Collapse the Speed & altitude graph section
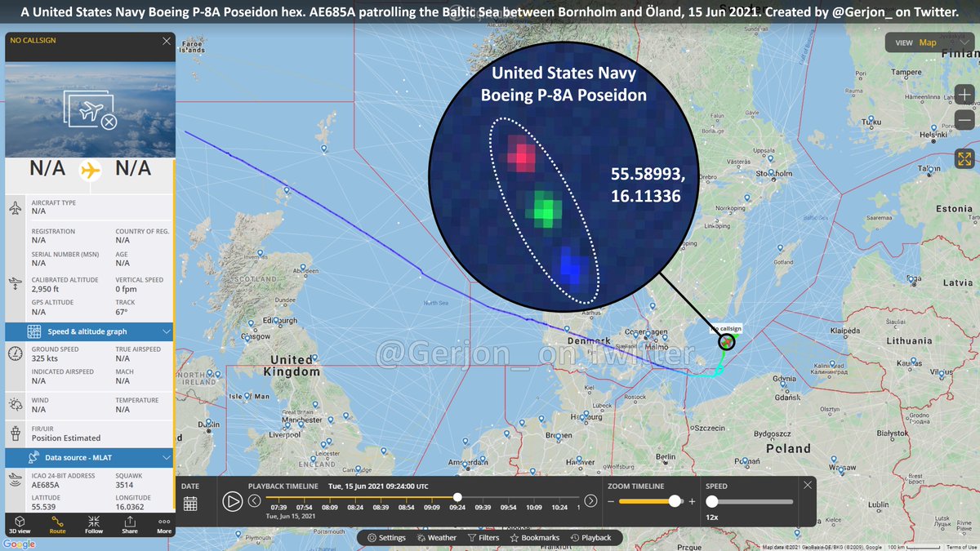Image resolution: width=980 pixels, height=551 pixels. coord(166,332)
